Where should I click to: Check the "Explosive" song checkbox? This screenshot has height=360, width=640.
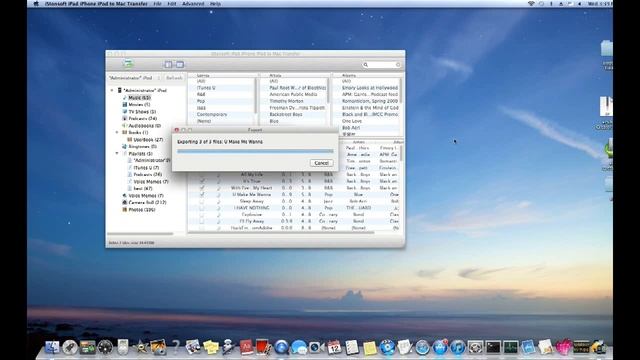point(202,214)
